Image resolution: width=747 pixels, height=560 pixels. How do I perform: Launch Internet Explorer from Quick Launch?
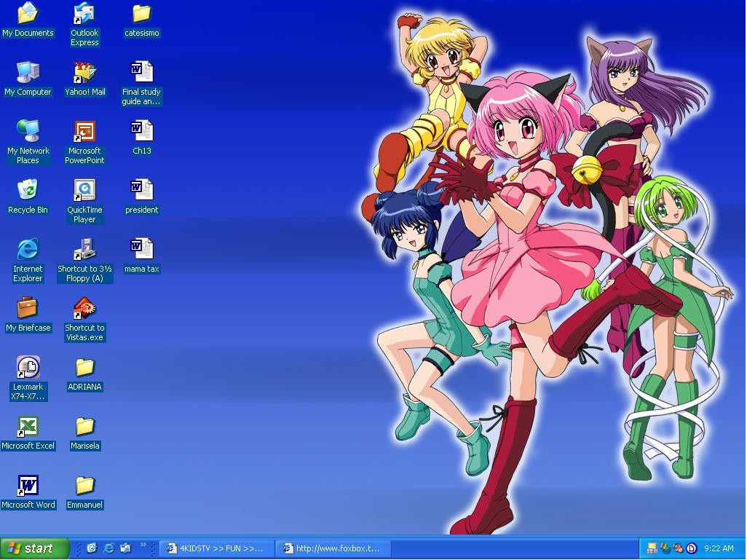click(108, 548)
